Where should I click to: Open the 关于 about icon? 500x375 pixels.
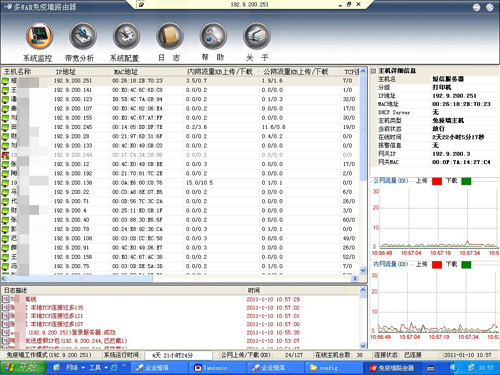257,36
